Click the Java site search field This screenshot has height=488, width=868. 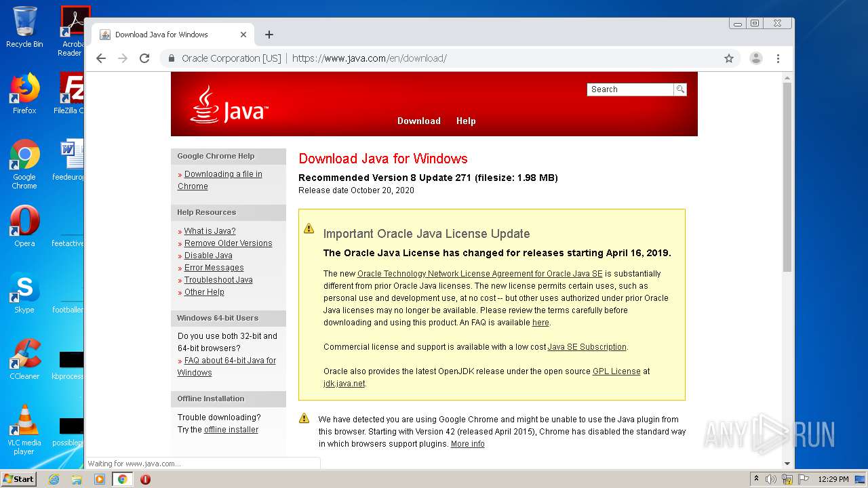pos(630,89)
